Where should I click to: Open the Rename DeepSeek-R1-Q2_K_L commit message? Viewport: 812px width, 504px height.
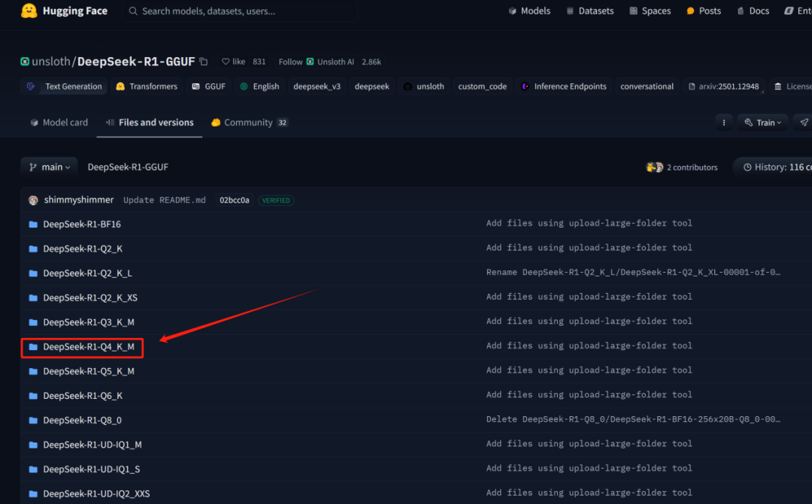coord(633,272)
